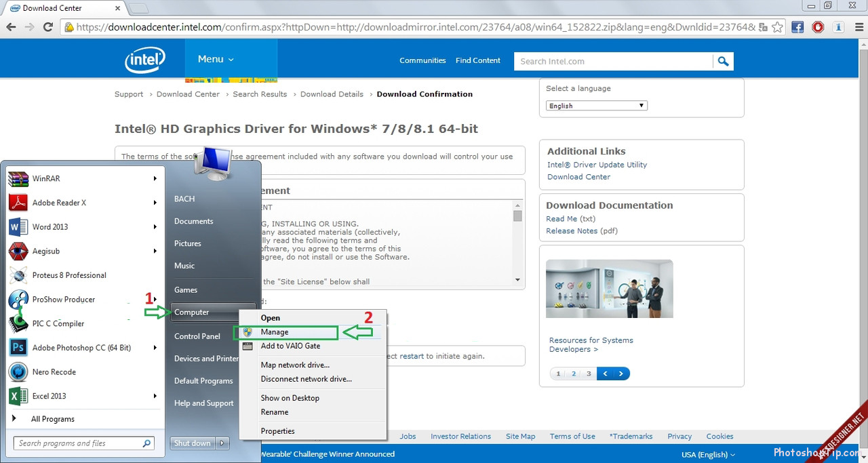Click the blue info extension icon
868x463 pixels.
[x=839, y=27]
